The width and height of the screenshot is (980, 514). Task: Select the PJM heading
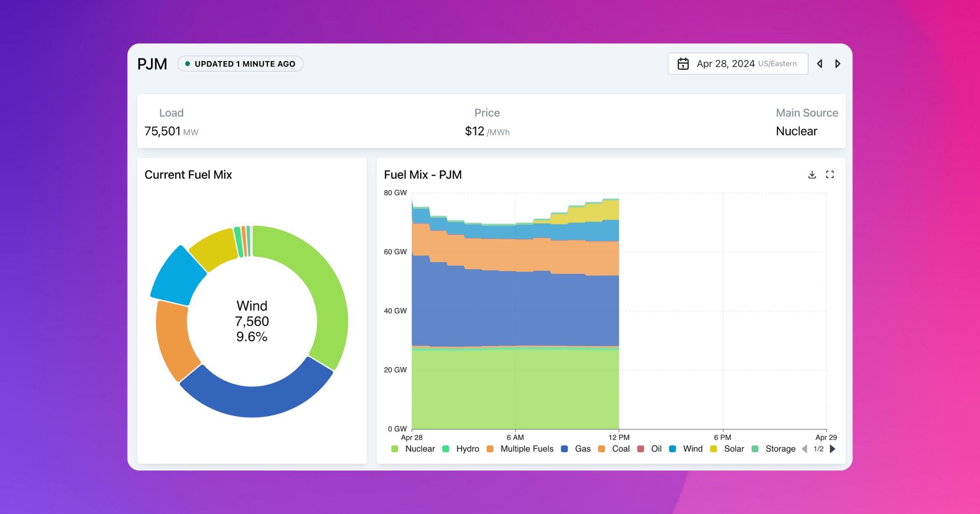[x=152, y=63]
